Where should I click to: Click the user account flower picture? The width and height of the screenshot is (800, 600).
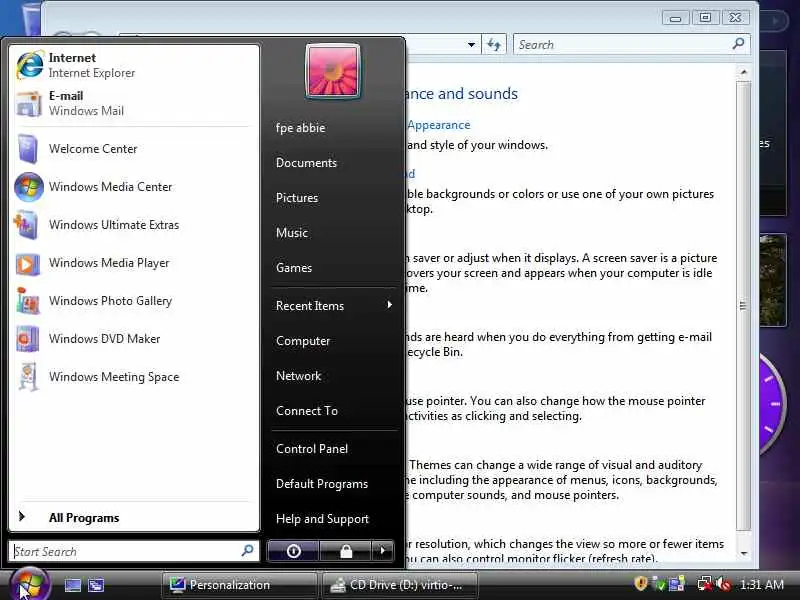click(x=333, y=71)
